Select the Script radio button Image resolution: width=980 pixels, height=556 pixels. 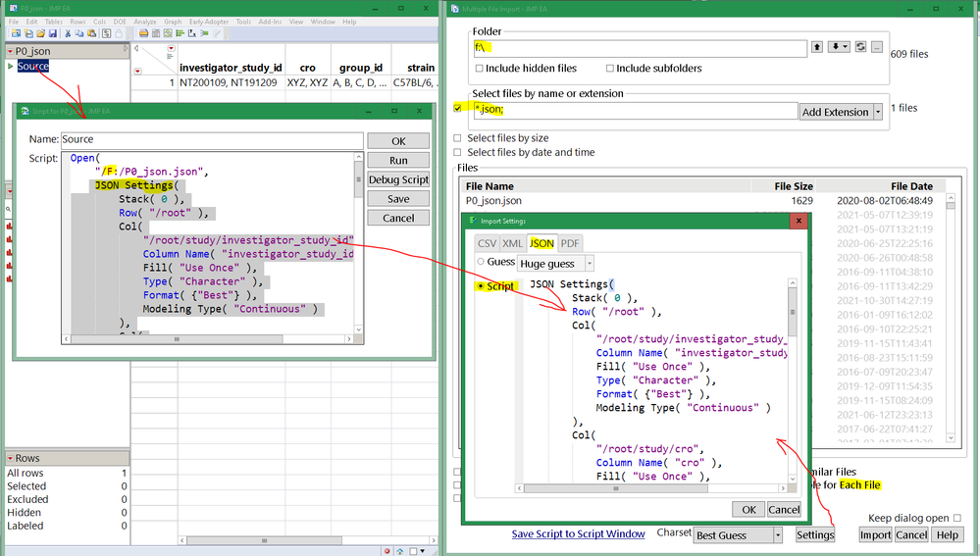[x=481, y=286]
